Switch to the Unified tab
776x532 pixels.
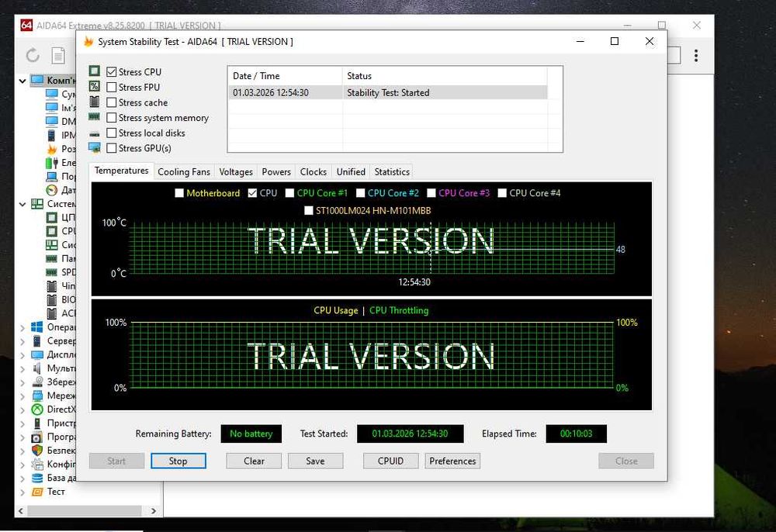pos(351,172)
